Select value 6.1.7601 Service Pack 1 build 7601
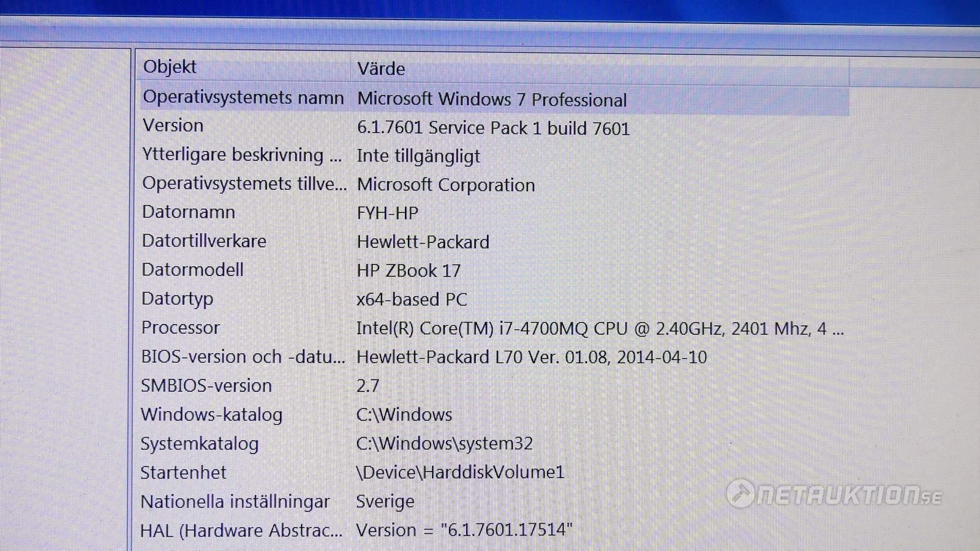The image size is (980, 551). tap(493, 128)
